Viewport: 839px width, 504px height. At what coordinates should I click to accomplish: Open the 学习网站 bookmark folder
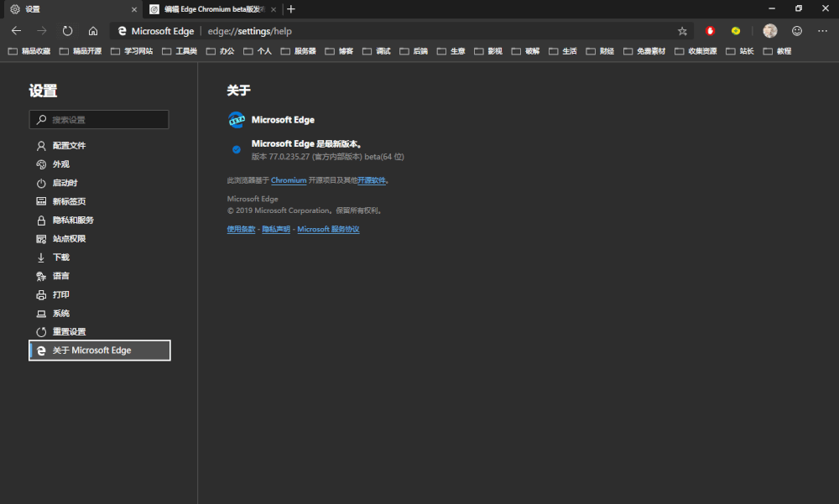(x=132, y=51)
